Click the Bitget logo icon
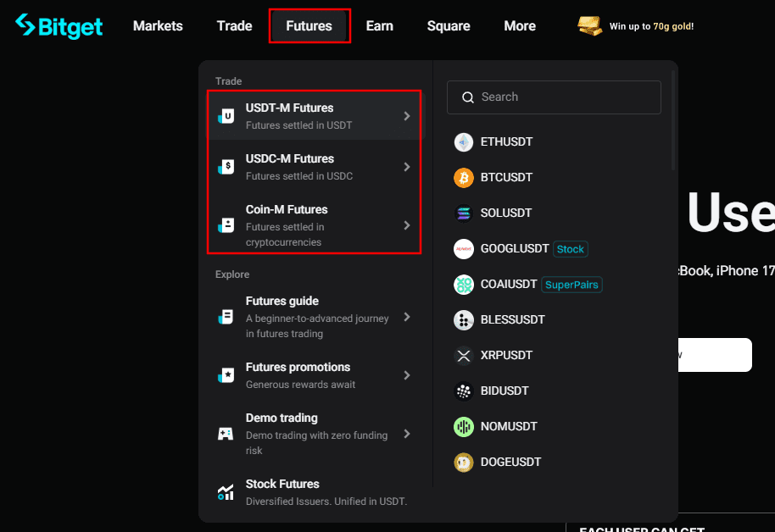This screenshot has width=775, height=532. point(26,25)
